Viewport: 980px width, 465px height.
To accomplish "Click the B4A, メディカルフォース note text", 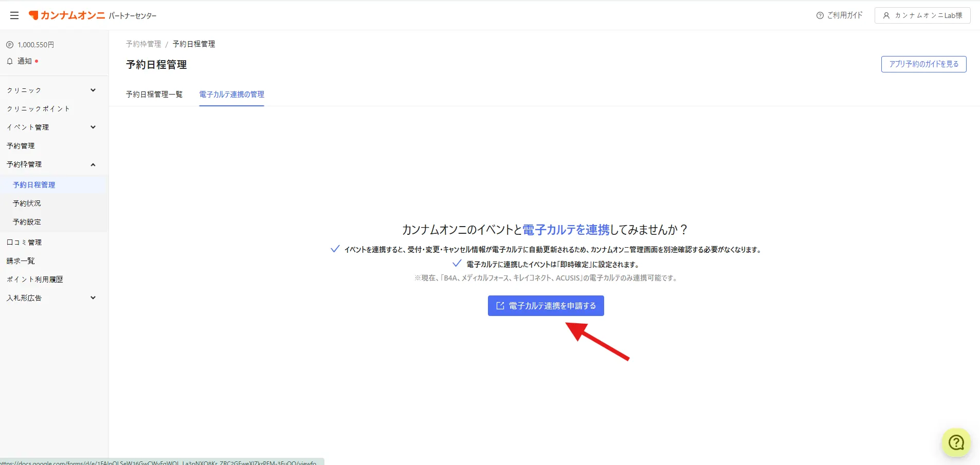I will (x=546, y=278).
